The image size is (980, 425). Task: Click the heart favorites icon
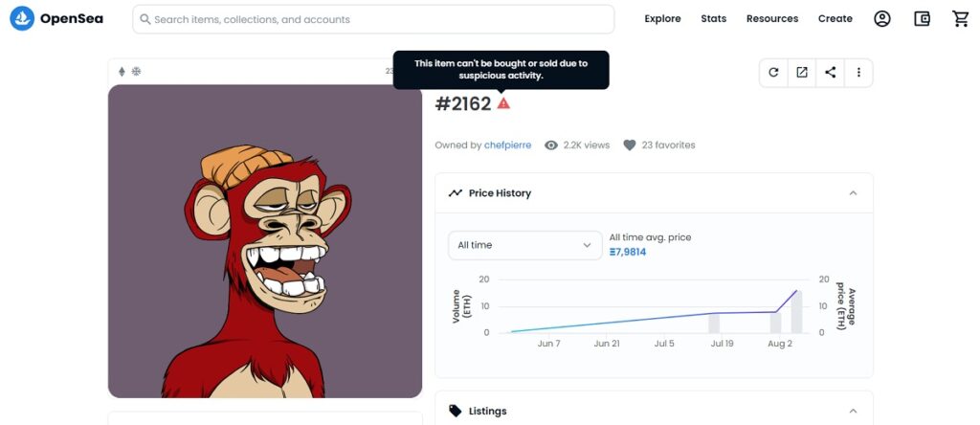[630, 145]
